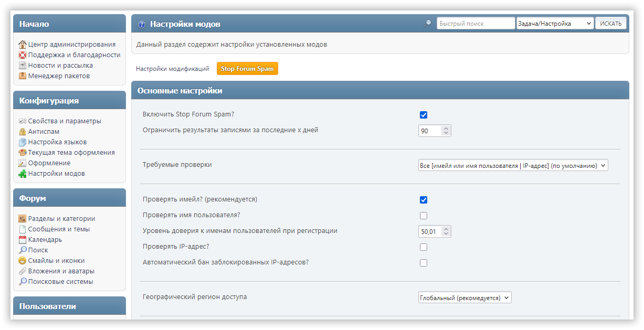Image resolution: width=644 pixels, height=330 pixels.
Task: Click the help question mark icon
Action: (142, 24)
